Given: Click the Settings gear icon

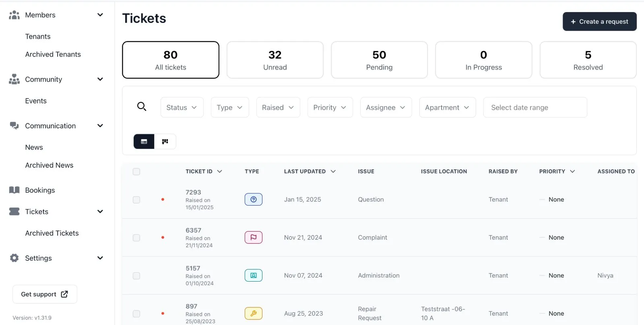Looking at the screenshot, I should (14, 258).
